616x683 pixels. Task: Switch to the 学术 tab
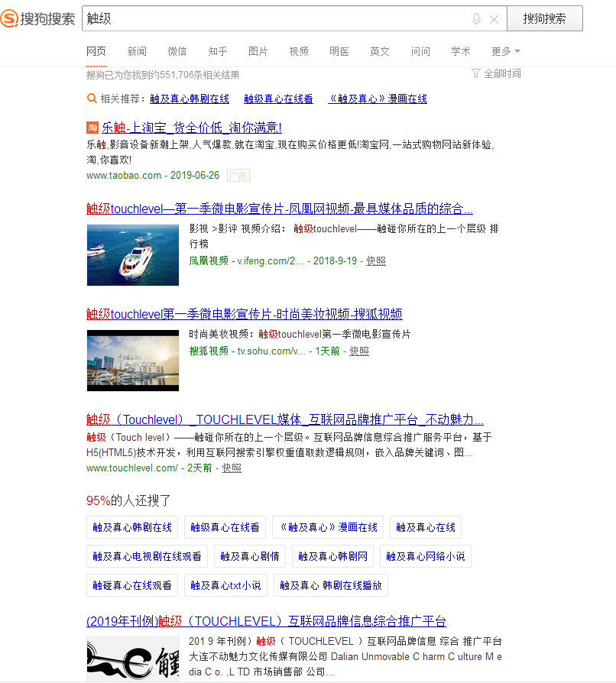click(461, 51)
